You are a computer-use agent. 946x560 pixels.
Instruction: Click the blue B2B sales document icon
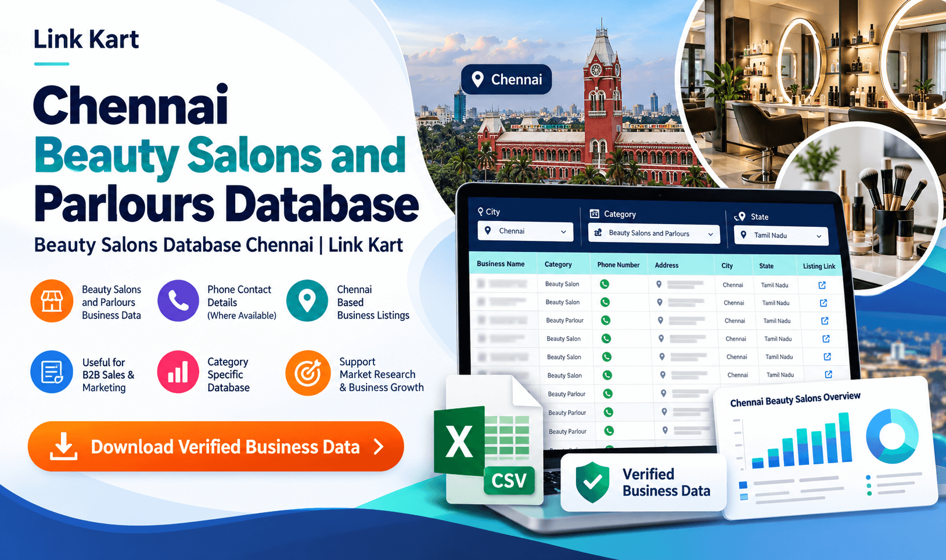pyautogui.click(x=52, y=372)
